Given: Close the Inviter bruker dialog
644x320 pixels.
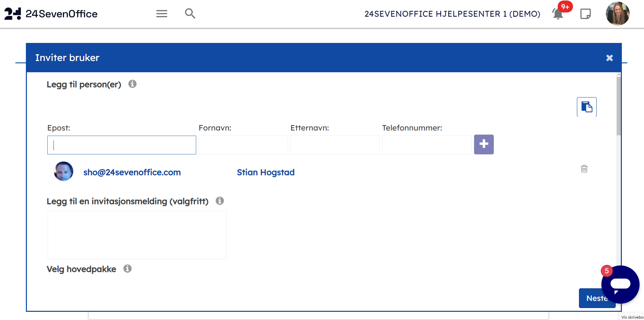Looking at the screenshot, I should (609, 58).
